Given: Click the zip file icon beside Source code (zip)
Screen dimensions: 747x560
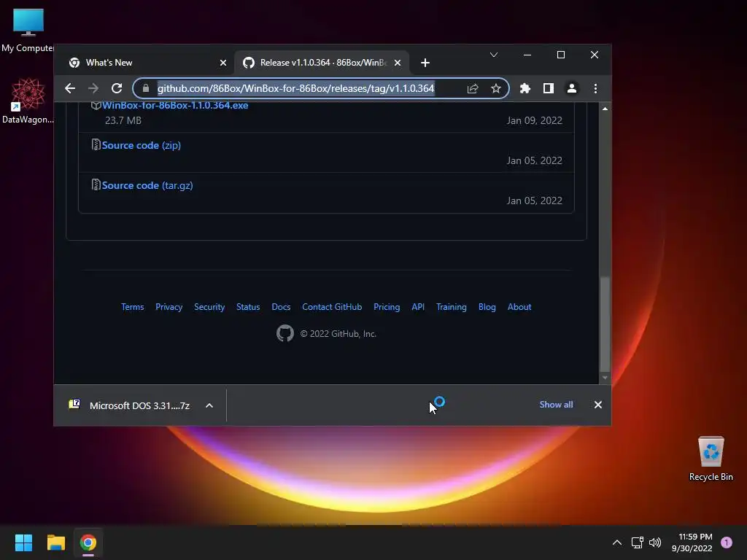Looking at the screenshot, I should pos(96,145).
